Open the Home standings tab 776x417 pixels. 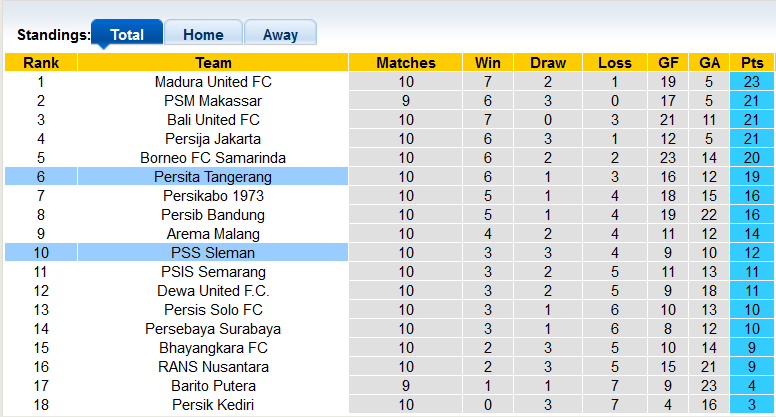coord(203,34)
